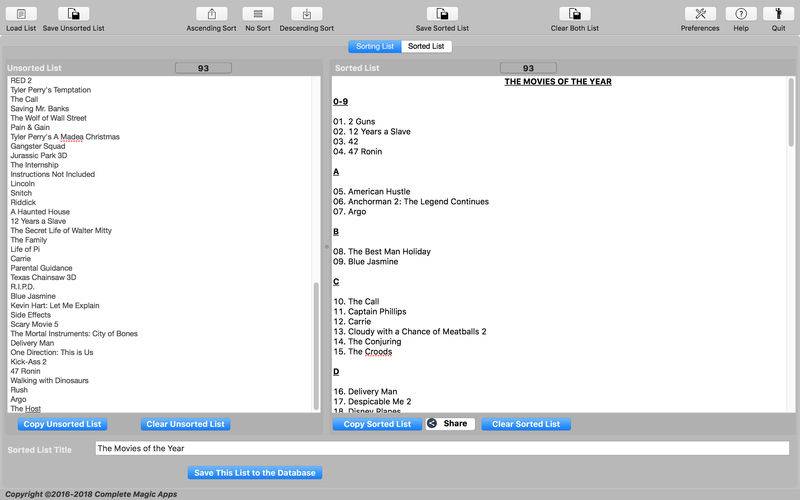This screenshot has height=500, width=800.
Task: Click the Clear Sorted List button
Action: point(526,424)
